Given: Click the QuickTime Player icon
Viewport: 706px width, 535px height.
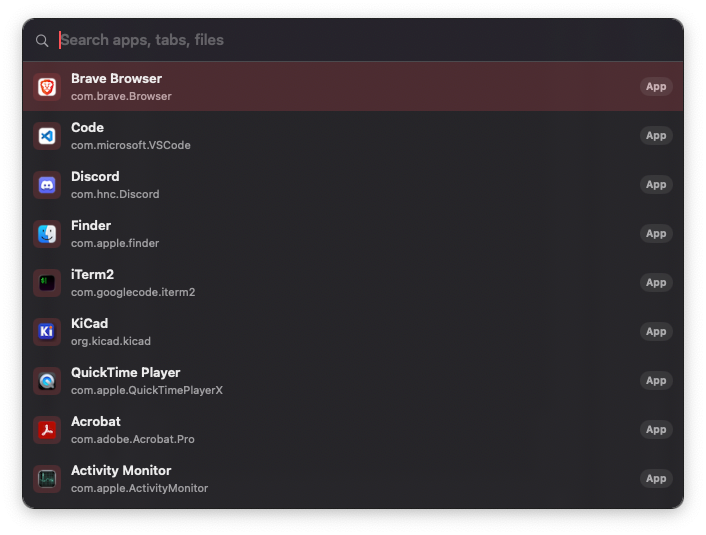Looking at the screenshot, I should coord(47,381).
